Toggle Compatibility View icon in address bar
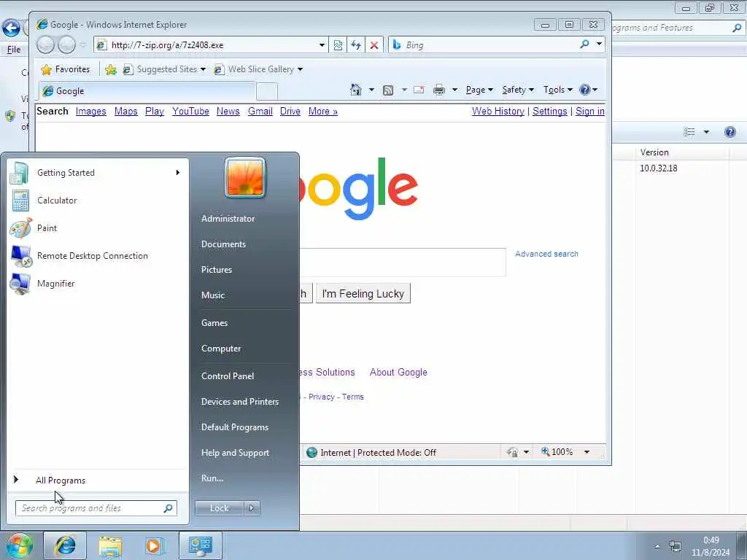The height and width of the screenshot is (560, 747). 338,45
